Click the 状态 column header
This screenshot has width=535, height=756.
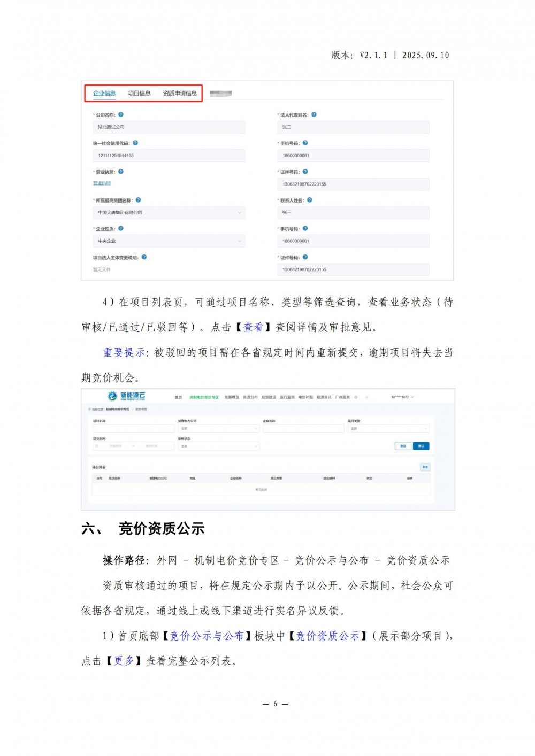tap(369, 479)
